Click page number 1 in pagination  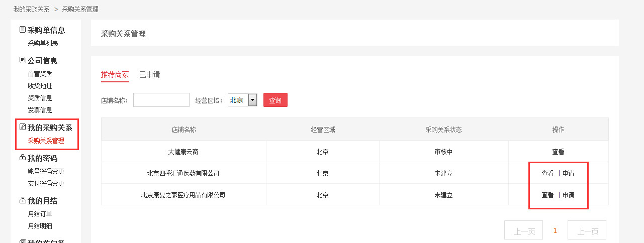click(x=555, y=230)
